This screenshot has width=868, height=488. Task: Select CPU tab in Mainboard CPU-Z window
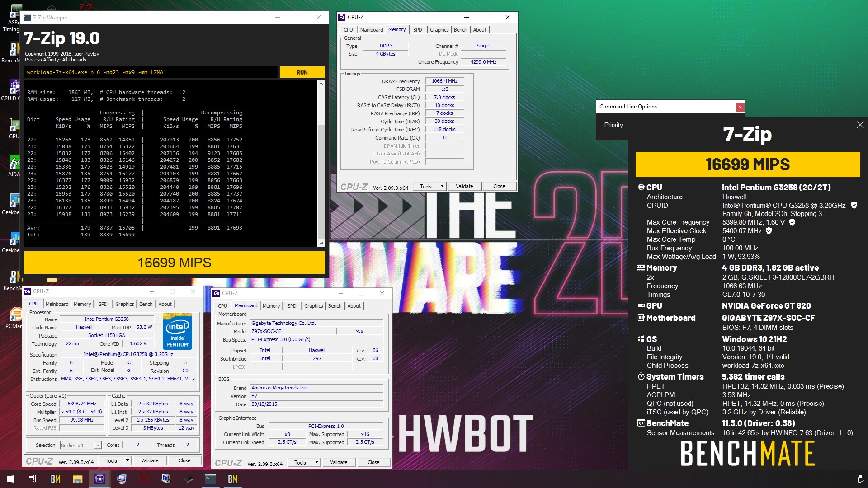[x=222, y=306]
